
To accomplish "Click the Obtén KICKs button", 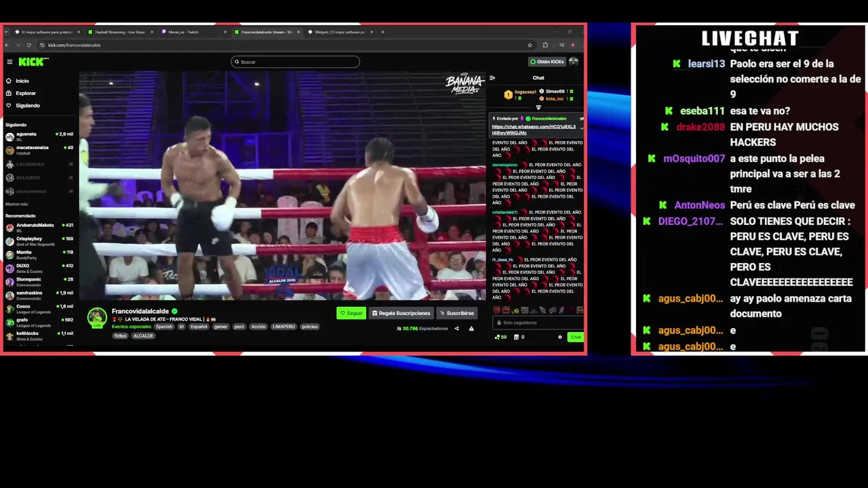I will [x=547, y=62].
